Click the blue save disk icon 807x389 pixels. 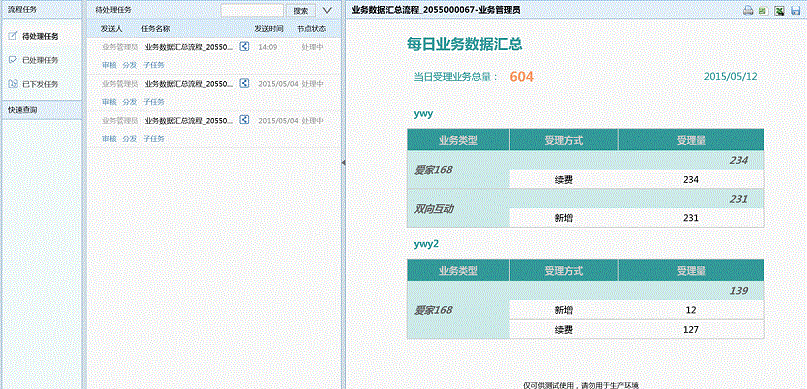pos(796,11)
